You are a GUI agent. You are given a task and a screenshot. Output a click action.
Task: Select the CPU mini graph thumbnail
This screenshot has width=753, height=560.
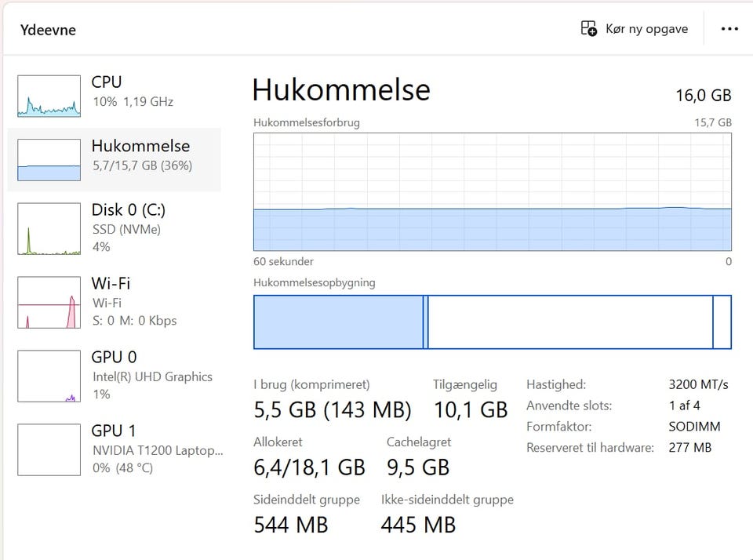pyautogui.click(x=49, y=96)
